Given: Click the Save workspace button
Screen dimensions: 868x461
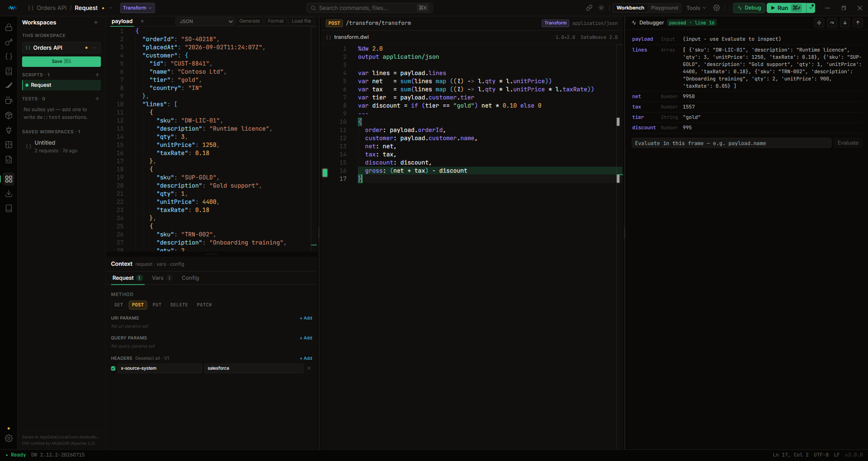Looking at the screenshot, I should click(x=61, y=61).
